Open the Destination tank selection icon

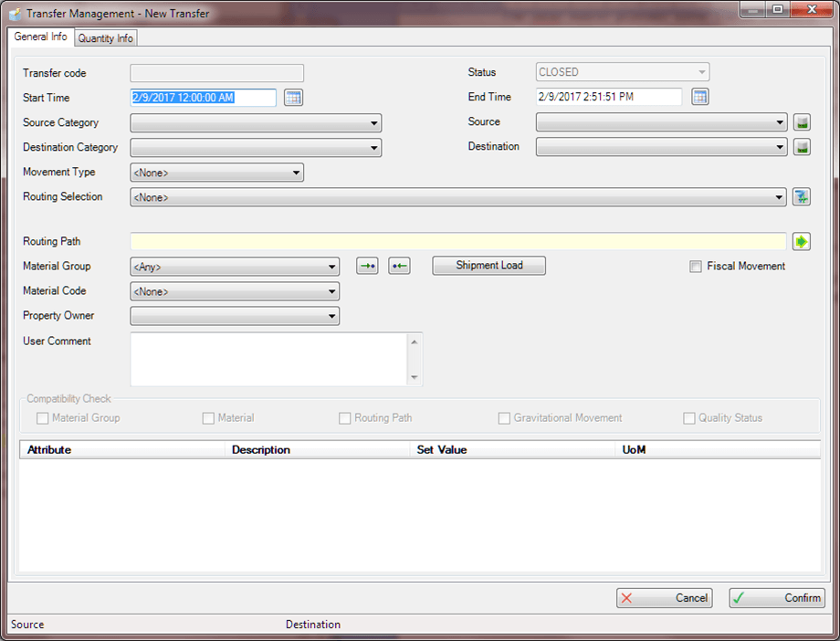[x=802, y=146]
